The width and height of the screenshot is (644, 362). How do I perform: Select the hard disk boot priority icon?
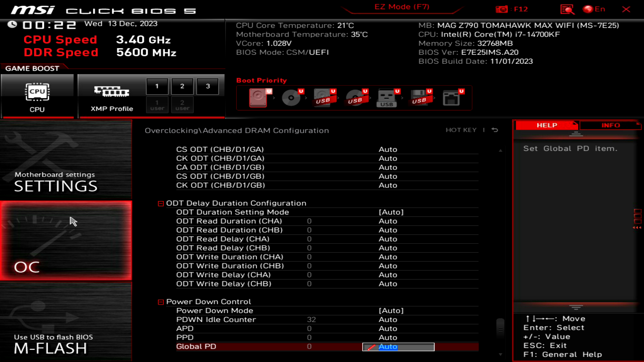(258, 98)
